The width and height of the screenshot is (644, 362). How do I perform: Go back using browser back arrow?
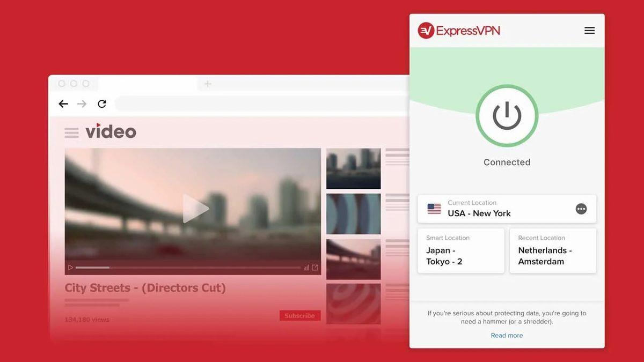(x=63, y=104)
